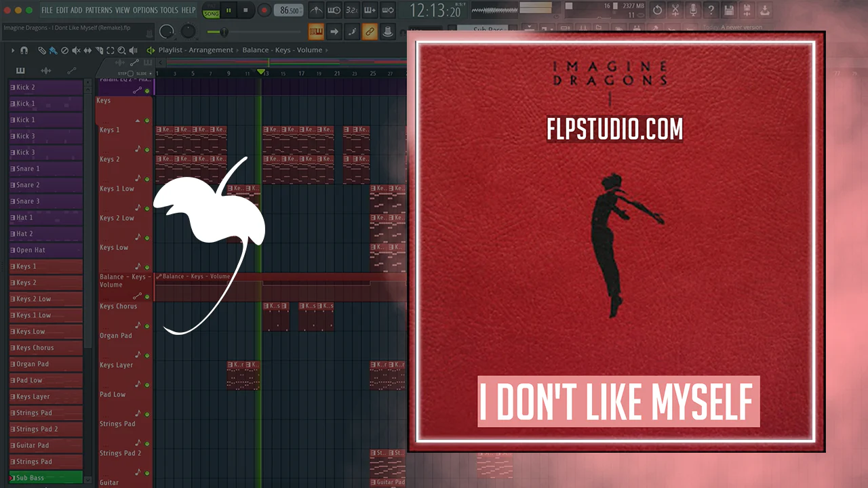Toggle the link-to-controller chain icon
868x488 pixels.
370,31
